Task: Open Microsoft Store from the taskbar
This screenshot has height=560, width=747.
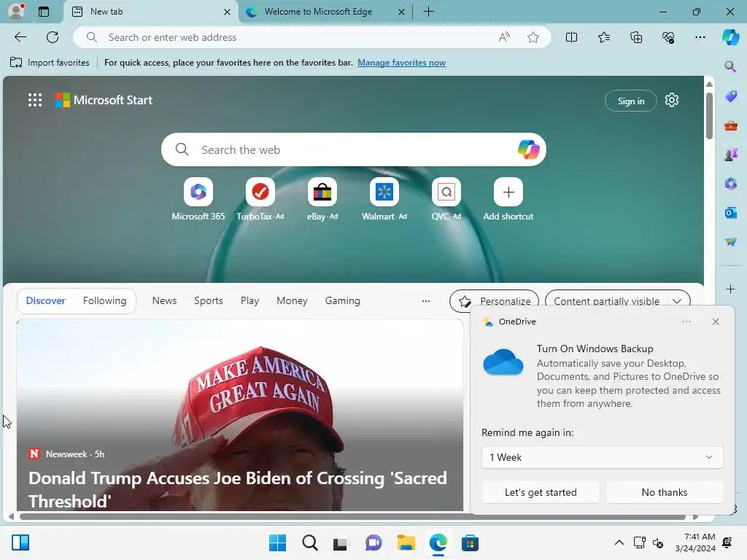Action: pos(470,542)
